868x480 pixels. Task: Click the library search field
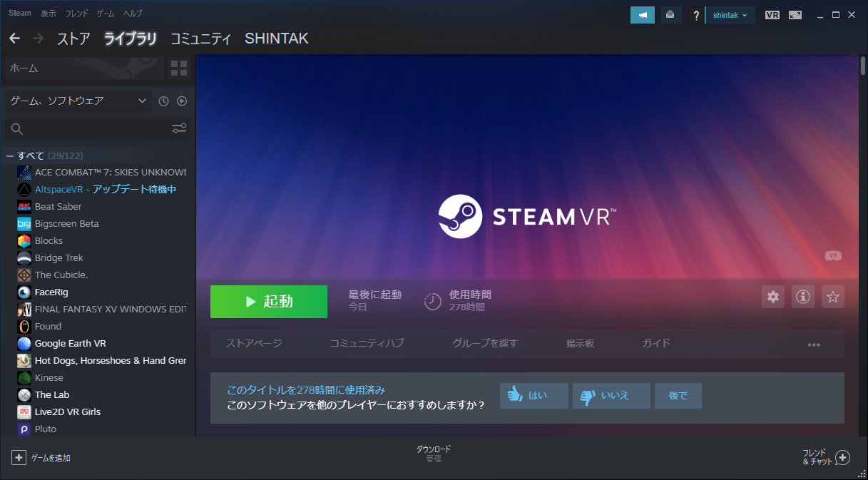[x=88, y=128]
